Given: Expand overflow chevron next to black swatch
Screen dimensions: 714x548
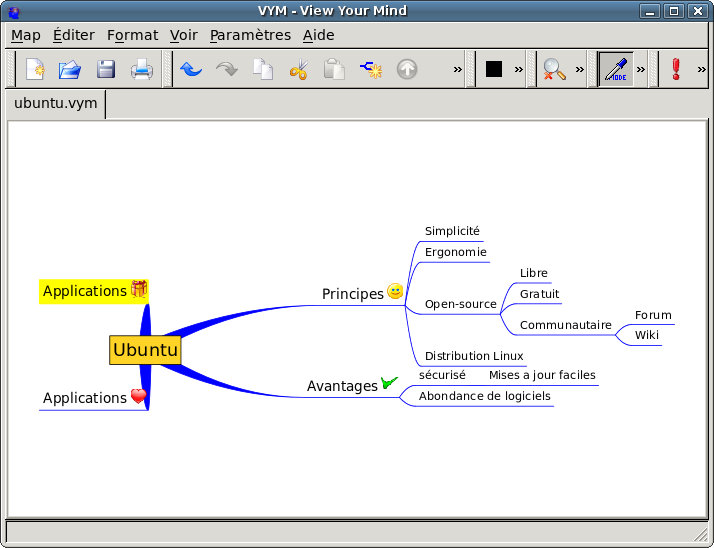Looking at the screenshot, I should [x=519, y=70].
